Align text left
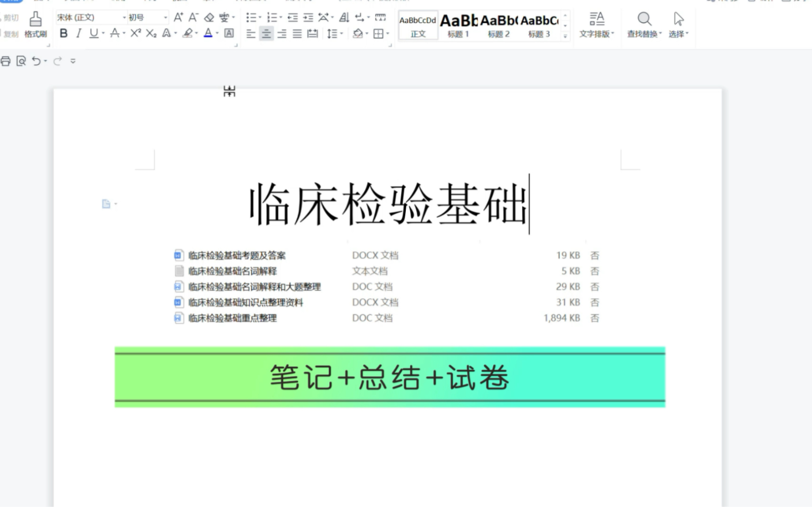This screenshot has width=812, height=507. pyautogui.click(x=251, y=34)
